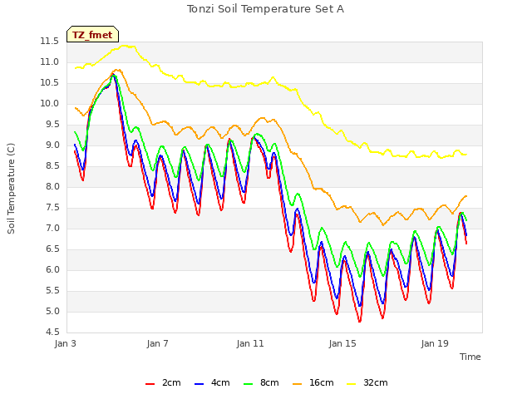Click the 8.0 y-axis tick label
This screenshot has height=399, width=532.
52,186
